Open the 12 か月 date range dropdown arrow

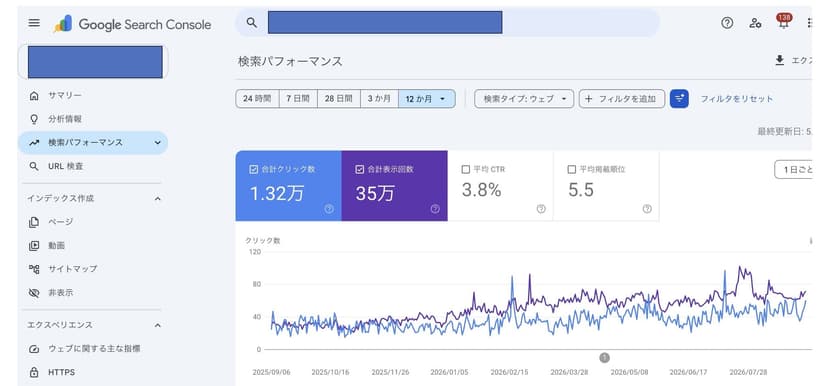pyautogui.click(x=443, y=99)
